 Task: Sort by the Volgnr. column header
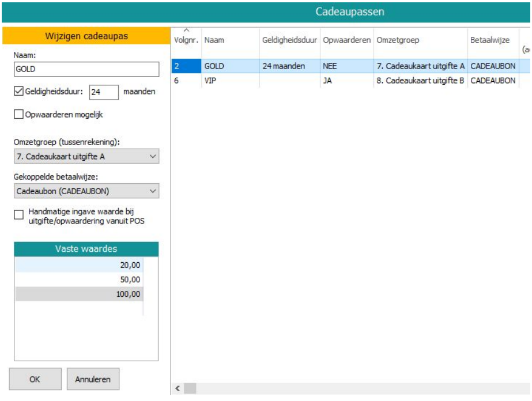[x=185, y=41]
